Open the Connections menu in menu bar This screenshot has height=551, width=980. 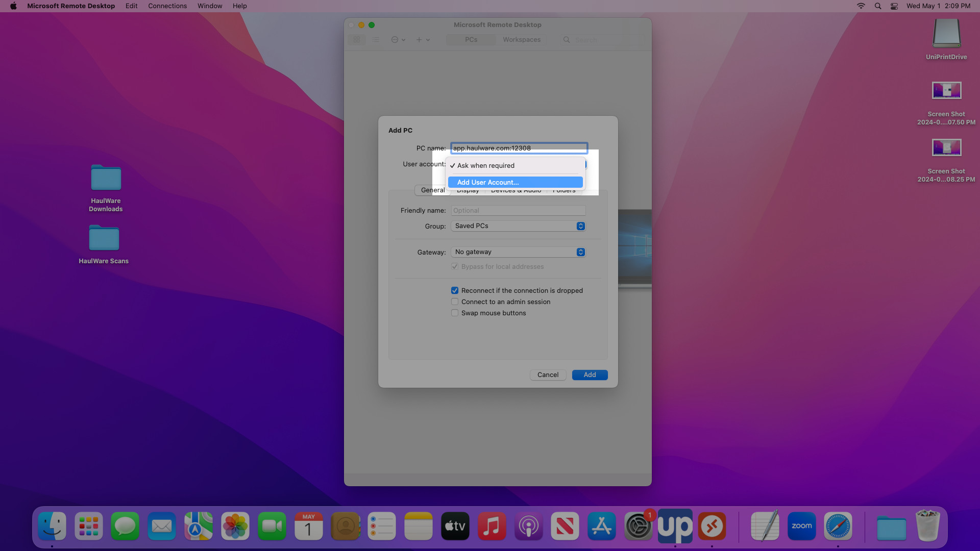[167, 6]
